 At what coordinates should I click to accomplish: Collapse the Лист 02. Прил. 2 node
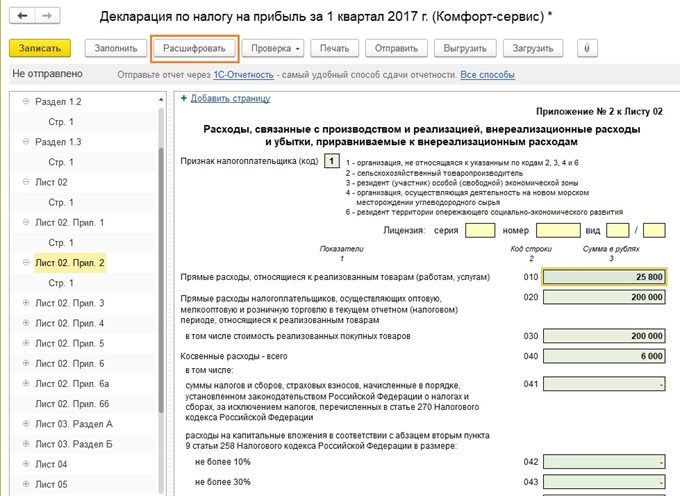coord(26,263)
